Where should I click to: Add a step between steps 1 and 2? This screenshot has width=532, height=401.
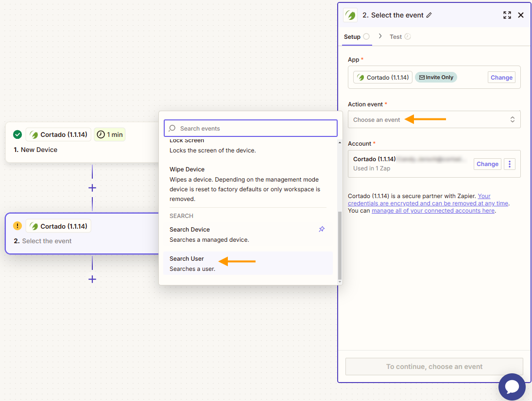point(92,188)
